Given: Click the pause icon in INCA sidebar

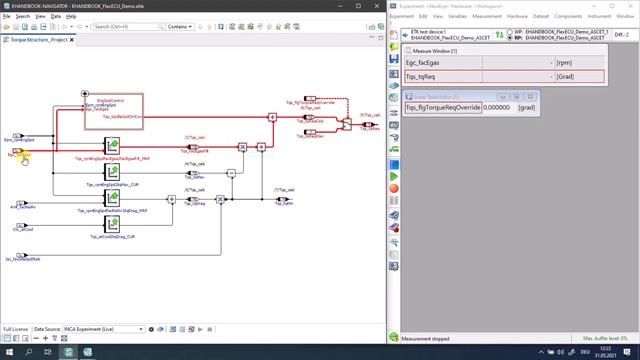Looking at the screenshot, I should 394,200.
